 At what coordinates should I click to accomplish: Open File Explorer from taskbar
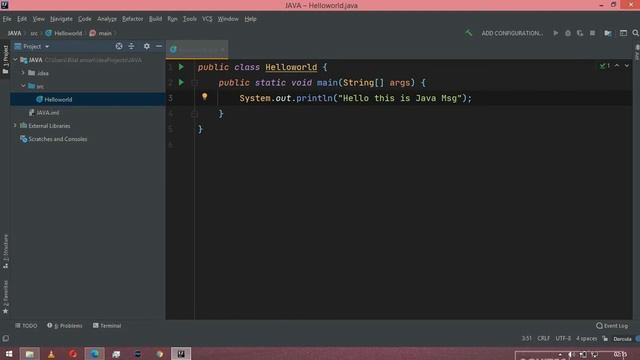click(30, 354)
